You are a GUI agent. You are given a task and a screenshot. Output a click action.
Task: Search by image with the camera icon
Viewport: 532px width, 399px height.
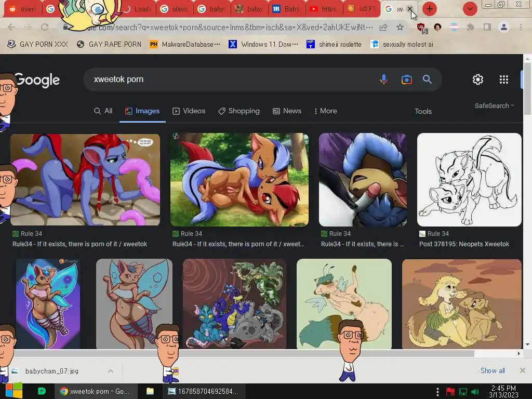click(x=406, y=79)
